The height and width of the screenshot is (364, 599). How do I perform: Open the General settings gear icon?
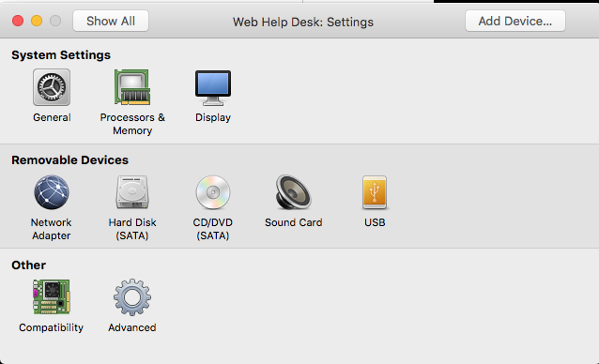click(52, 87)
